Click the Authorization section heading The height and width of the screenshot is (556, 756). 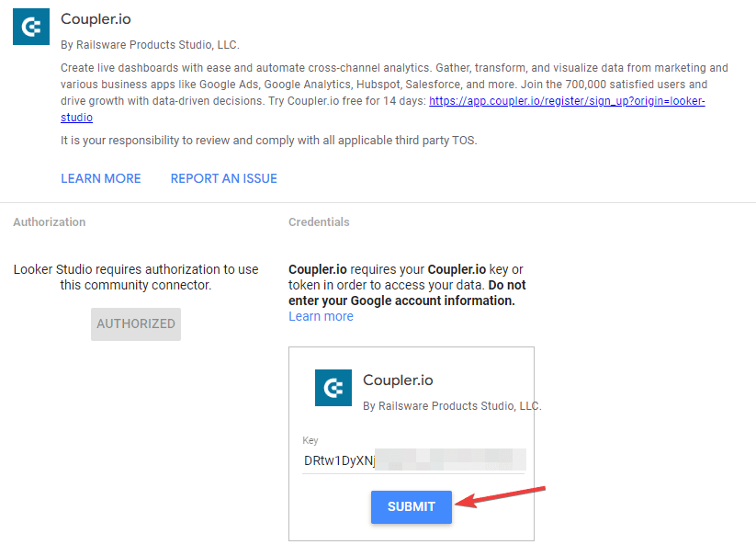(50, 222)
